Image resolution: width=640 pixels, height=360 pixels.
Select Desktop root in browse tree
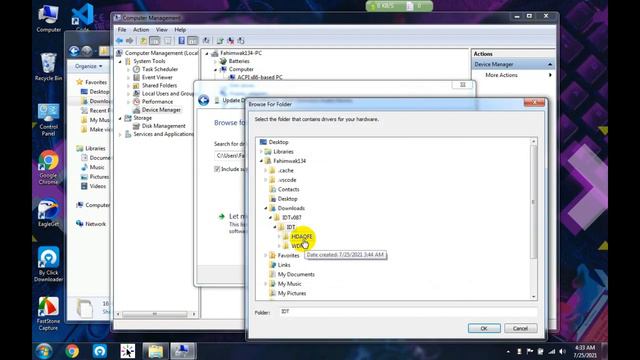pos(278,142)
